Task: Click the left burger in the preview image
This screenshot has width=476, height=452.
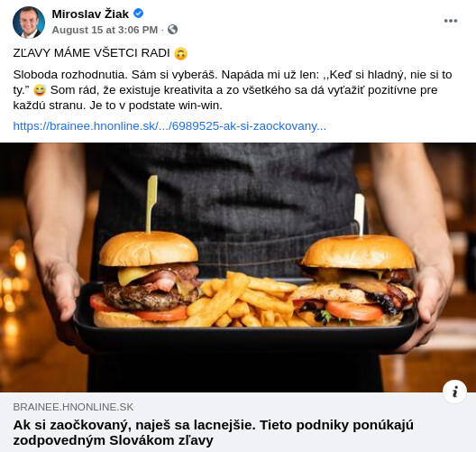Action: point(147,278)
